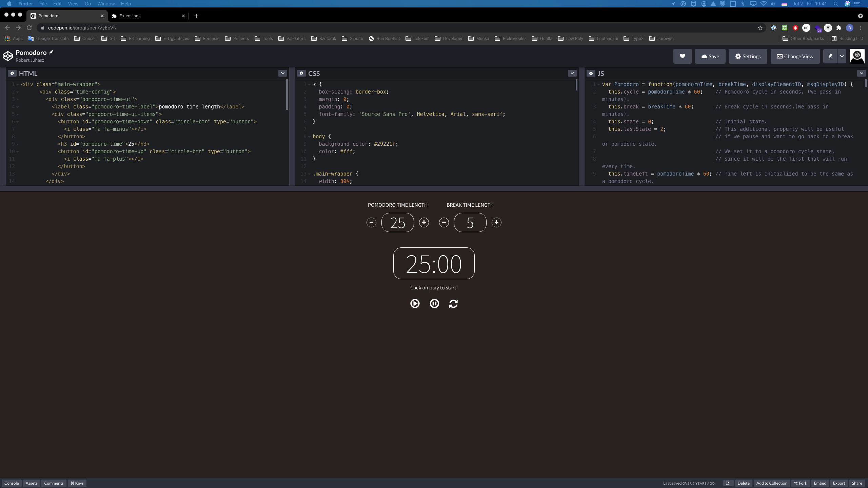Open Google Translate bookmark

[48, 39]
